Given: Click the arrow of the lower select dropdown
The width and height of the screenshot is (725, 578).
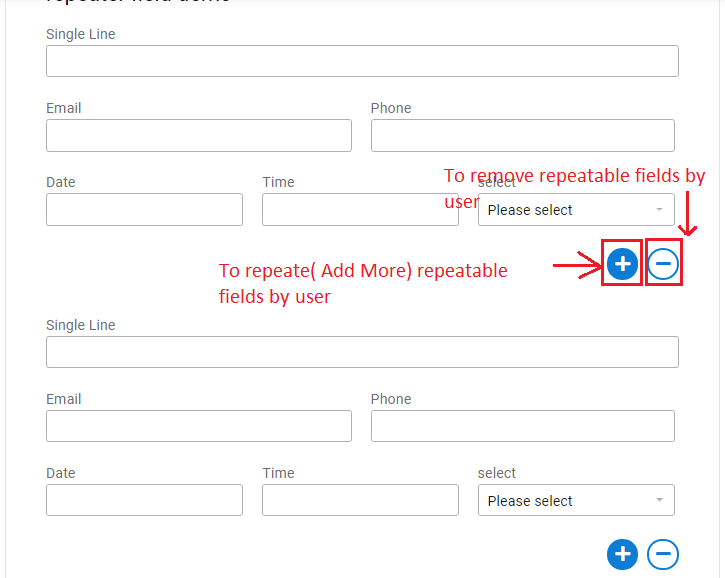Looking at the screenshot, I should (659, 501).
